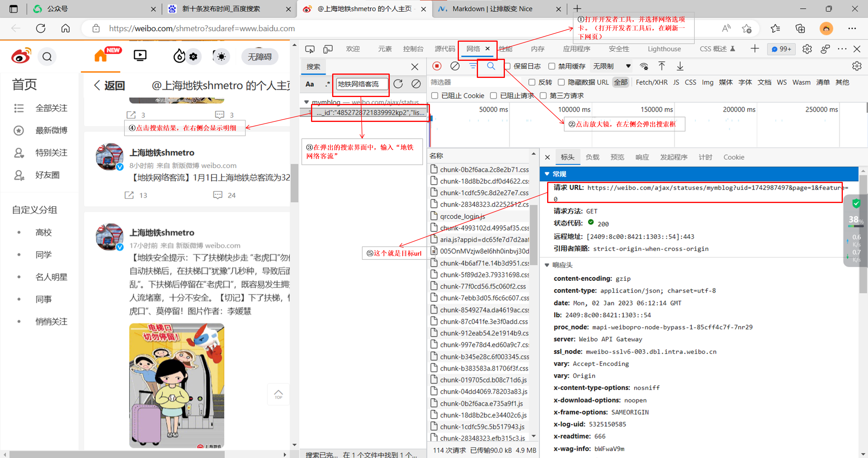Click the read aloud icon in address bar
The width and height of the screenshot is (868, 458).
(726, 28)
